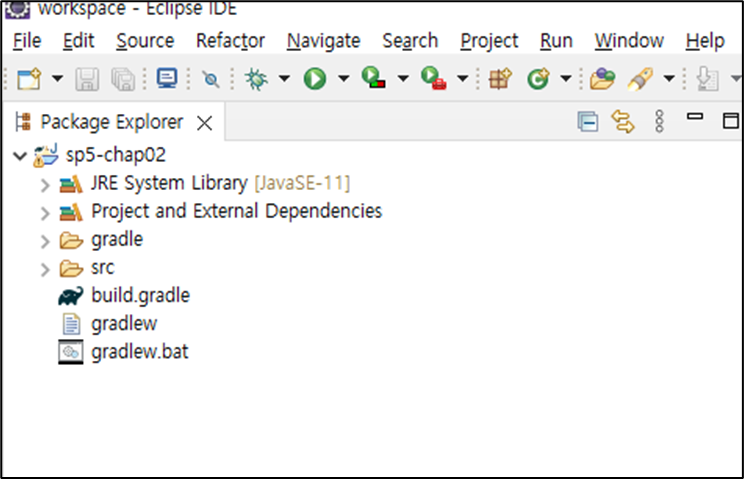Click the Collapse All icon
Image resolution: width=744 pixels, height=479 pixels.
[x=588, y=122]
